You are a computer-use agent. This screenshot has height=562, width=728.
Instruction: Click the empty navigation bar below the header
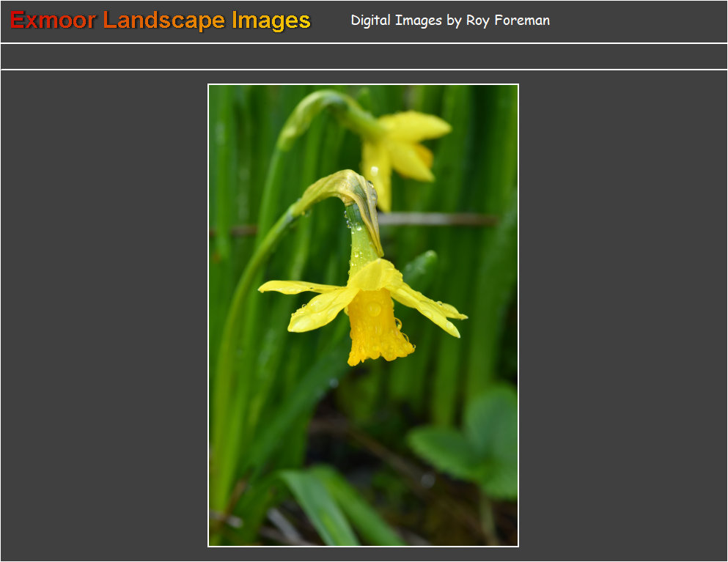coord(364,56)
